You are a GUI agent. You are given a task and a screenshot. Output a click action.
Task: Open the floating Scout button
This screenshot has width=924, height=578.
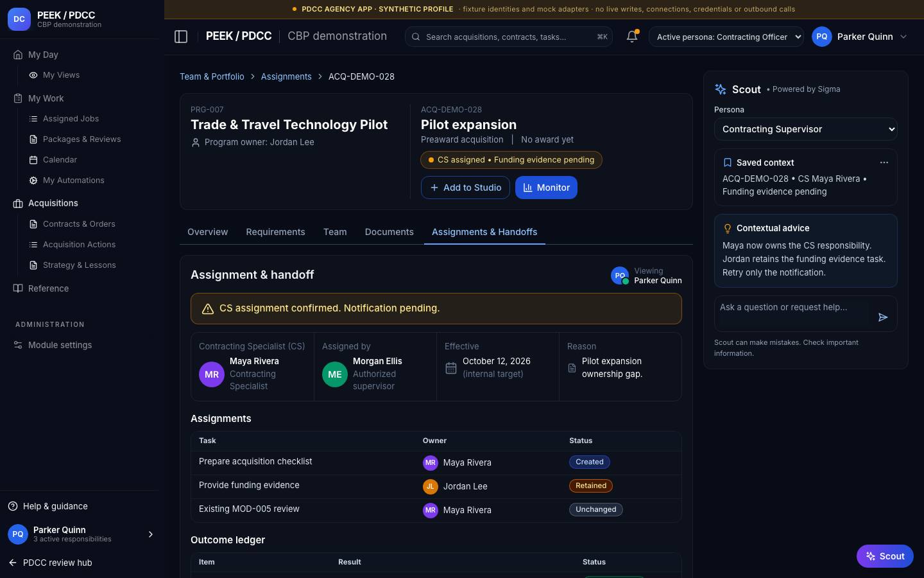(x=885, y=556)
